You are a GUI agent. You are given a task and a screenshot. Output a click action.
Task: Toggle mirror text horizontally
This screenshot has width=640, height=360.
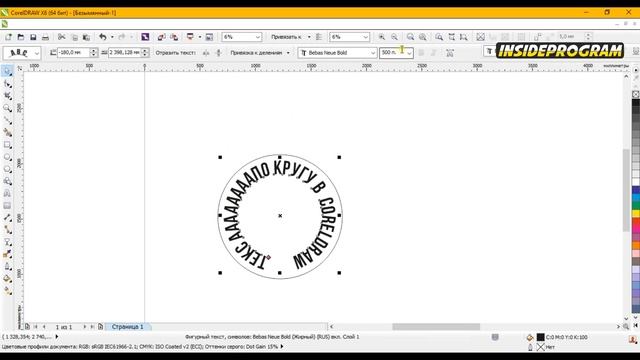pos(206,53)
